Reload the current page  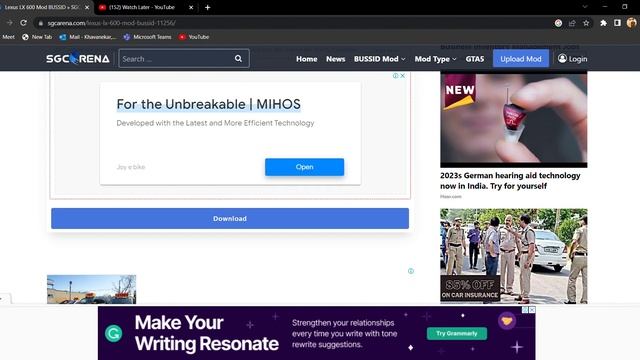point(24,23)
